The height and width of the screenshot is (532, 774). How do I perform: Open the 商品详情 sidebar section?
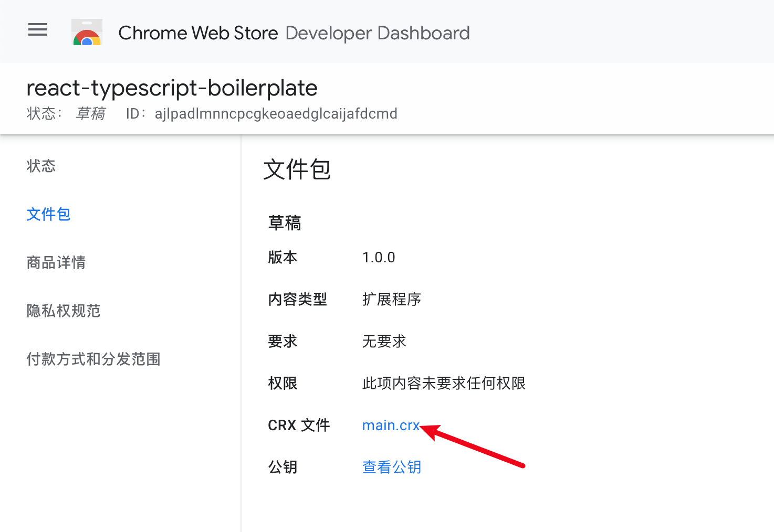56,262
